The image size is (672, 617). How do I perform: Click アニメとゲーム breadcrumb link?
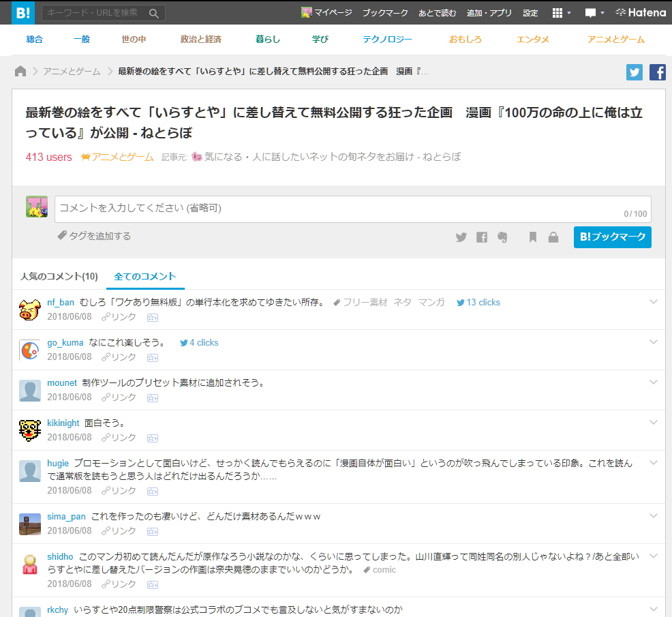tap(72, 71)
